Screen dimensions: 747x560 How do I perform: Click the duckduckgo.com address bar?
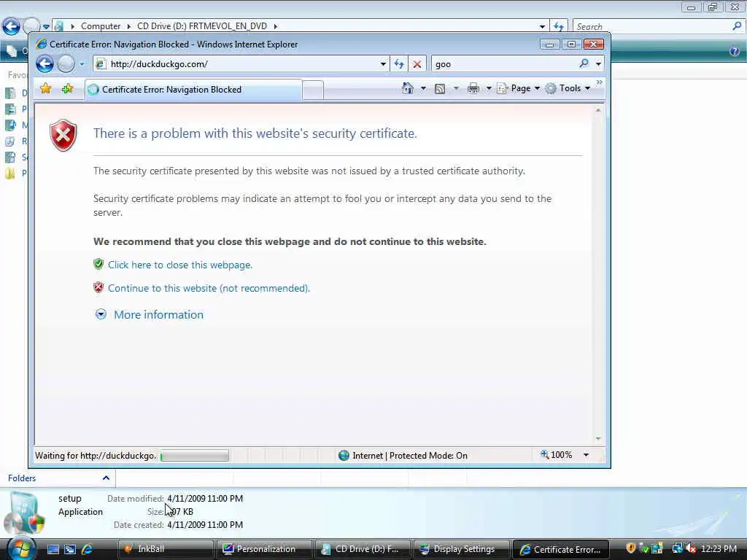click(x=236, y=64)
